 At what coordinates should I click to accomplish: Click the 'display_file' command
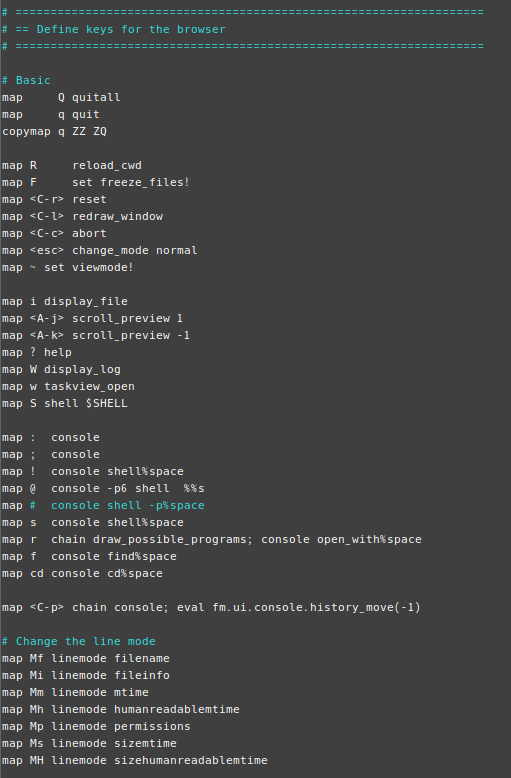click(x=86, y=301)
